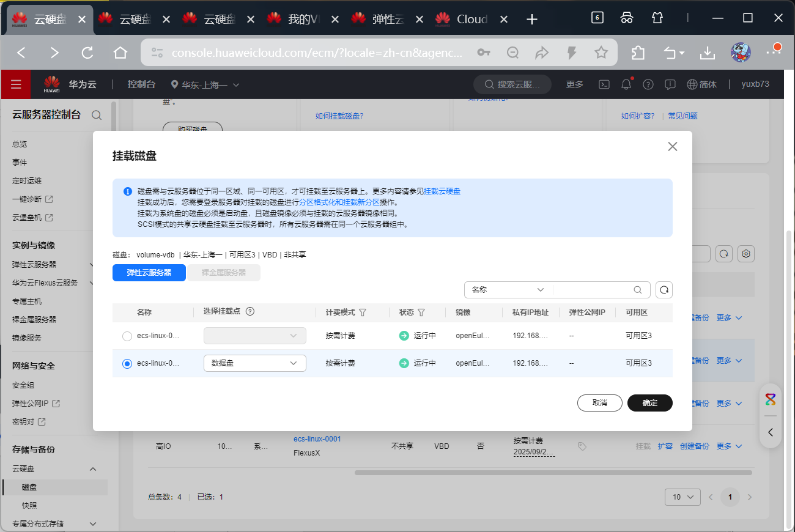The image size is (795, 532).
Task: Expand the 华为云Flexus云服务 sidebar group
Action: (x=92, y=283)
